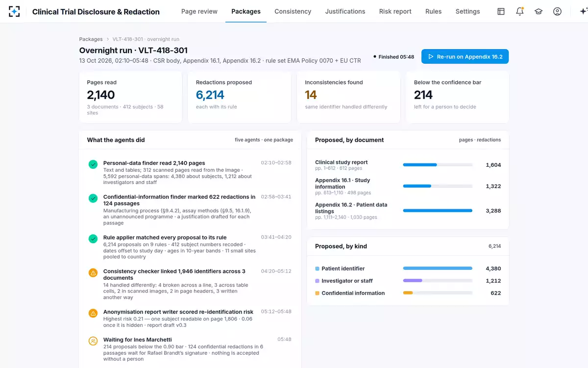Screen dimensions: 588x368
Task: Open the Consistency tab
Action: [293, 11]
